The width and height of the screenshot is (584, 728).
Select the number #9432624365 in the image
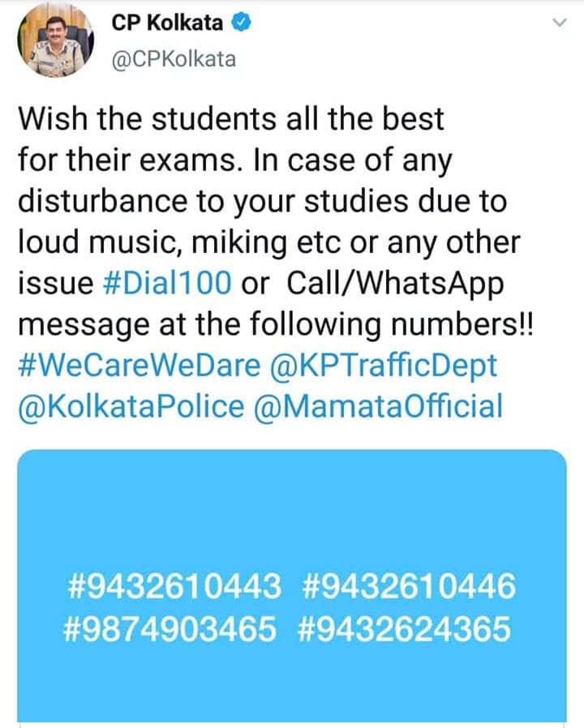404,629
